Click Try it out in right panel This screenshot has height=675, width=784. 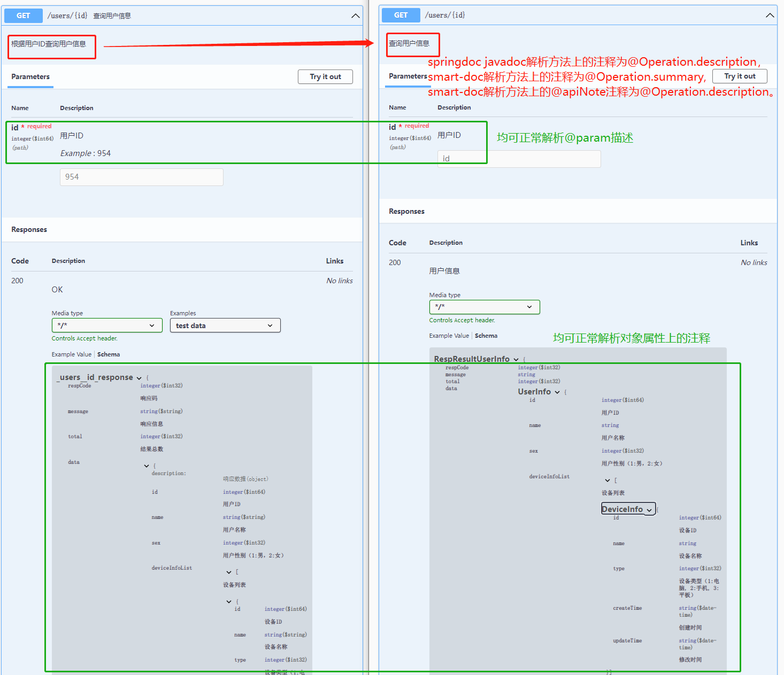740,76
